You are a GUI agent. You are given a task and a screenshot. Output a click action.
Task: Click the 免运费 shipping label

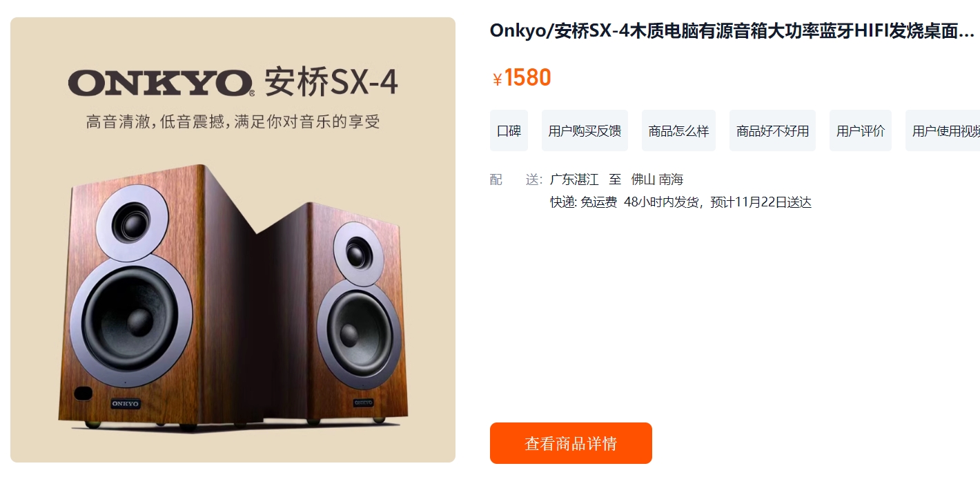pyautogui.click(x=598, y=202)
